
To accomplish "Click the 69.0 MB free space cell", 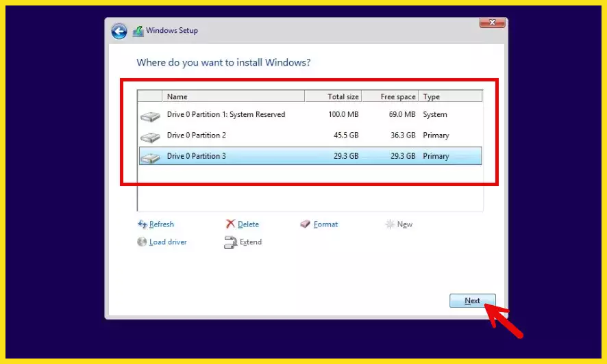I will [402, 114].
